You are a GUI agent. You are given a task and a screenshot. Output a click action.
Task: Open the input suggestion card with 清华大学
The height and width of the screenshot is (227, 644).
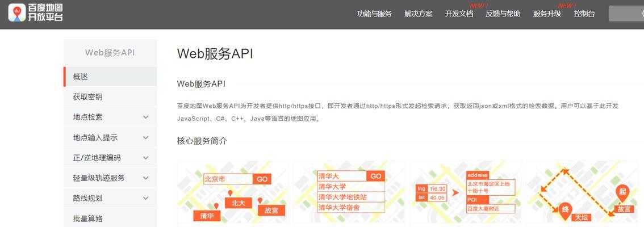pyautogui.click(x=349, y=194)
